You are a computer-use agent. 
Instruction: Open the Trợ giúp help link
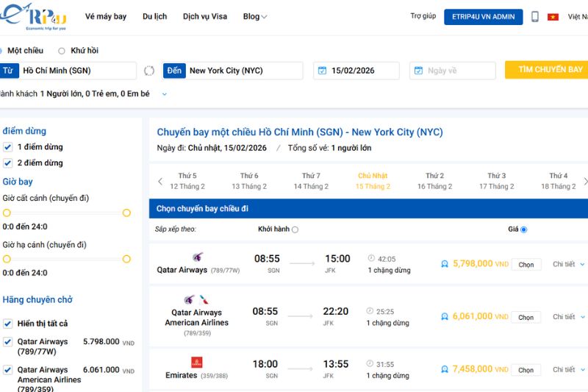[x=423, y=15]
